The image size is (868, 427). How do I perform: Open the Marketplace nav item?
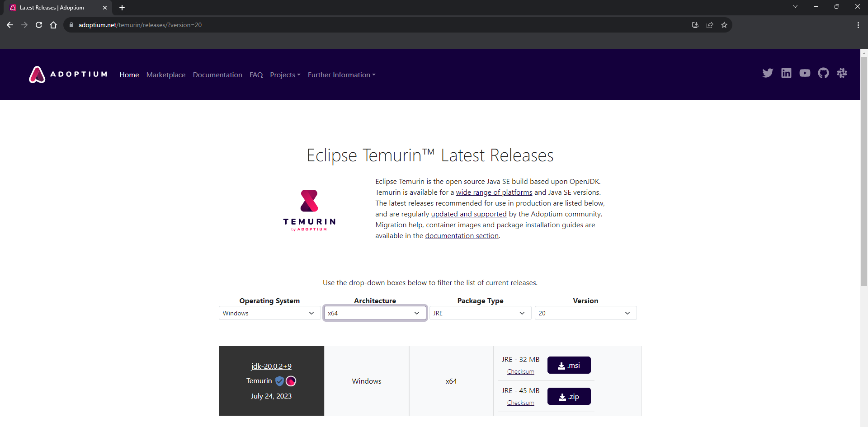point(166,75)
